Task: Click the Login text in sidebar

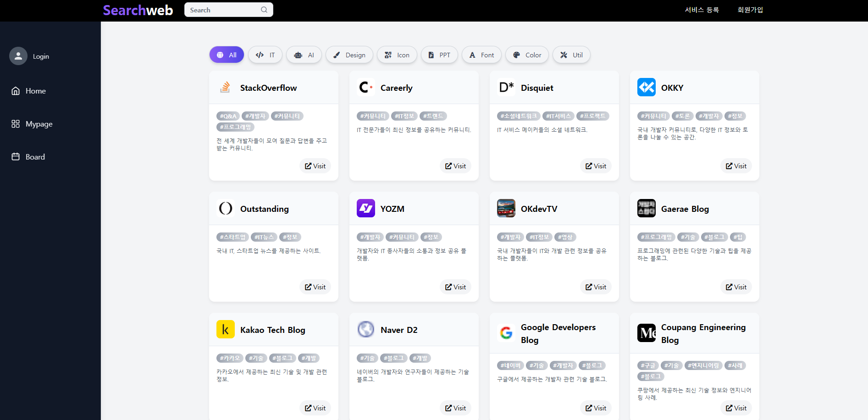Action: pos(41,56)
